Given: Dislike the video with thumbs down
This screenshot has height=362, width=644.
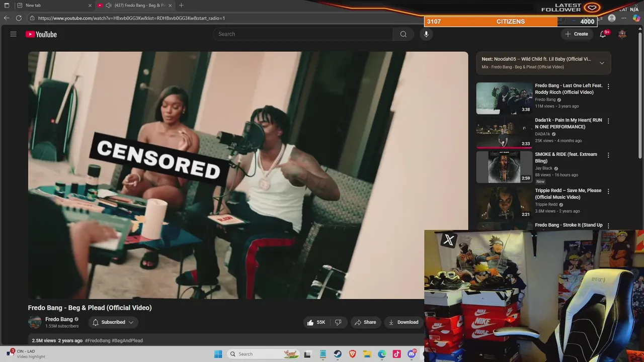Looking at the screenshot, I should coord(338,322).
